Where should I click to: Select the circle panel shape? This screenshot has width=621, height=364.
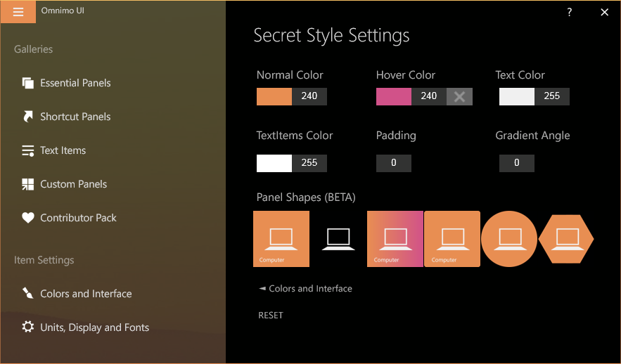[509, 239]
